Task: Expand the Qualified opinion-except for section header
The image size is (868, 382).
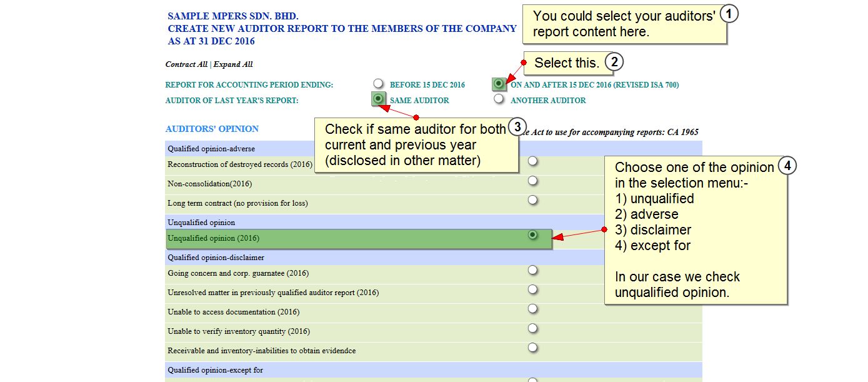Action: pos(215,370)
